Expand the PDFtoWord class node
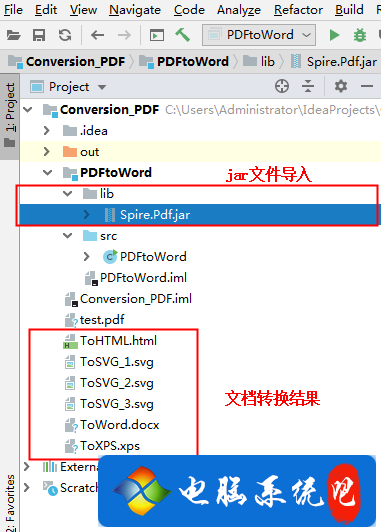The width and height of the screenshot is (381, 532). point(87,257)
